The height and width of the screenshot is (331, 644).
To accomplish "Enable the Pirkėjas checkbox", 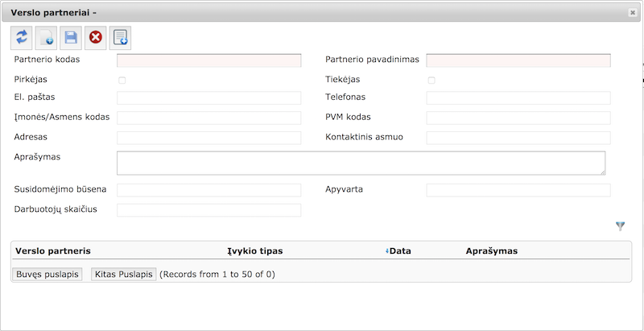I will click(122, 81).
